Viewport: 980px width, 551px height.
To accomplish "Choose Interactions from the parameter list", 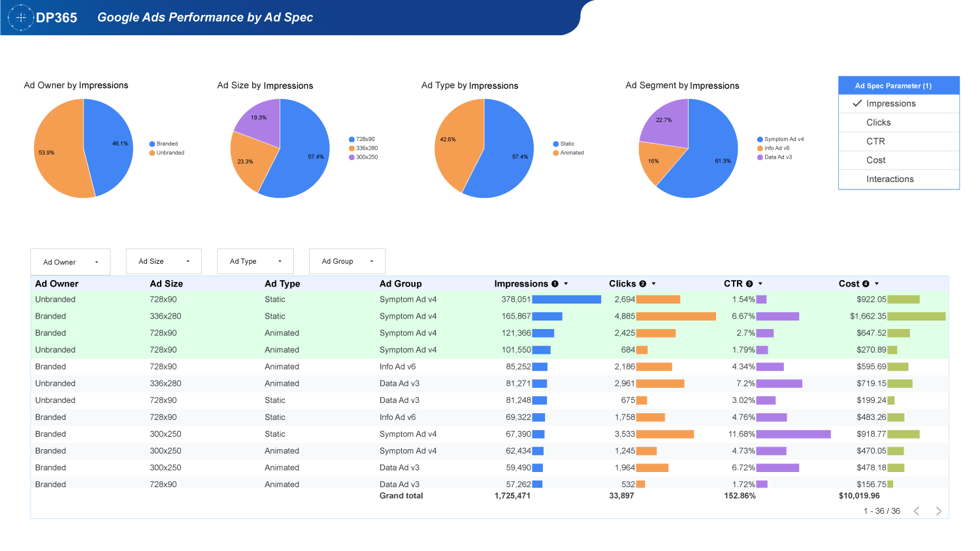I will (x=890, y=180).
